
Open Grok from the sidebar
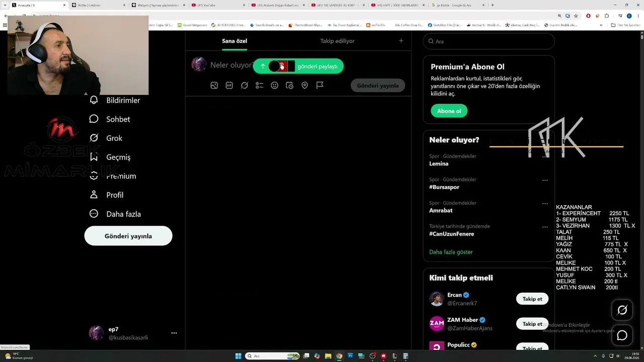pyautogui.click(x=106, y=138)
